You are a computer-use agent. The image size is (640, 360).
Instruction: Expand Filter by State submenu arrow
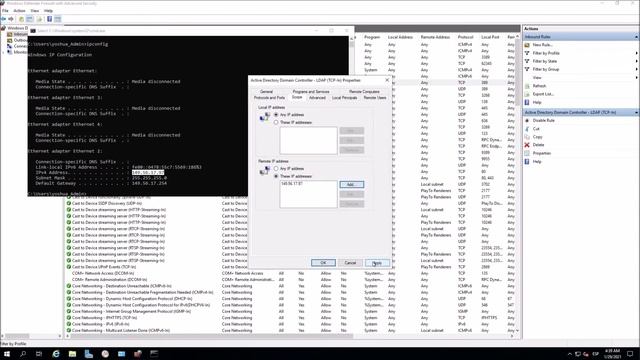[637, 61]
